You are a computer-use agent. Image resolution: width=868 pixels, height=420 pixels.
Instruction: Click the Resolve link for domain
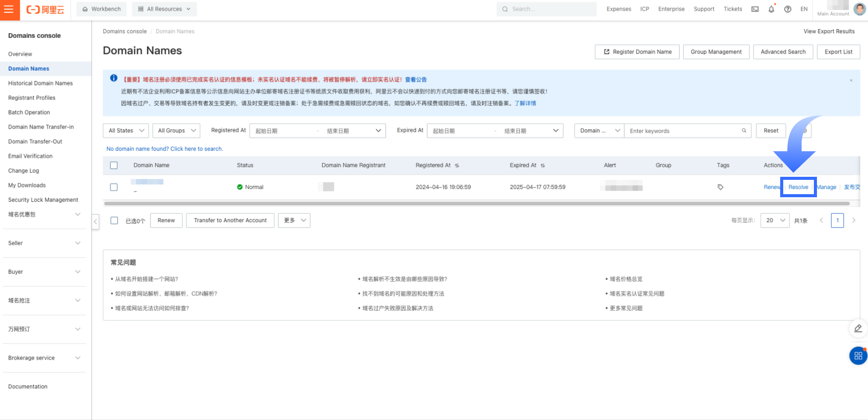(798, 187)
